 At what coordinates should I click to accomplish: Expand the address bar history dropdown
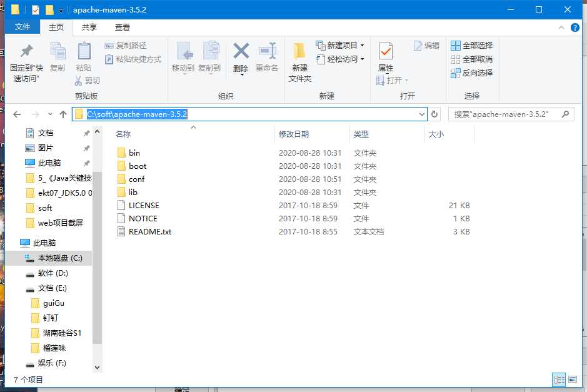[x=422, y=114]
